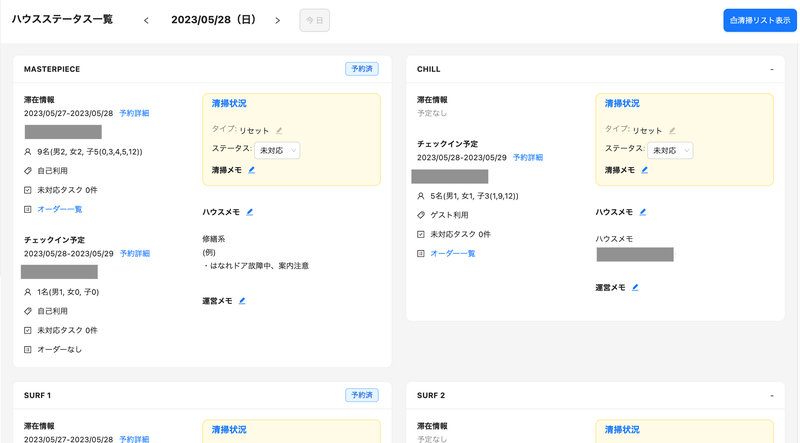Click MASTERPIECE 清掃状況 heading
The width and height of the screenshot is (800, 443).
229,104
